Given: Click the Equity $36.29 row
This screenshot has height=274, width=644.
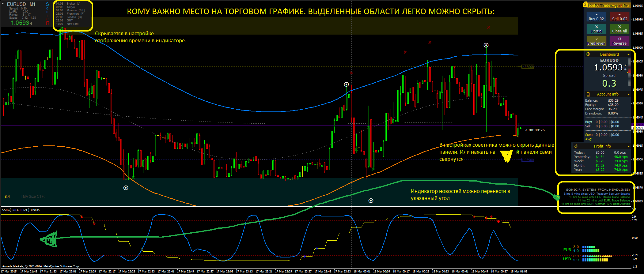Looking at the screenshot, I should pos(602,105).
